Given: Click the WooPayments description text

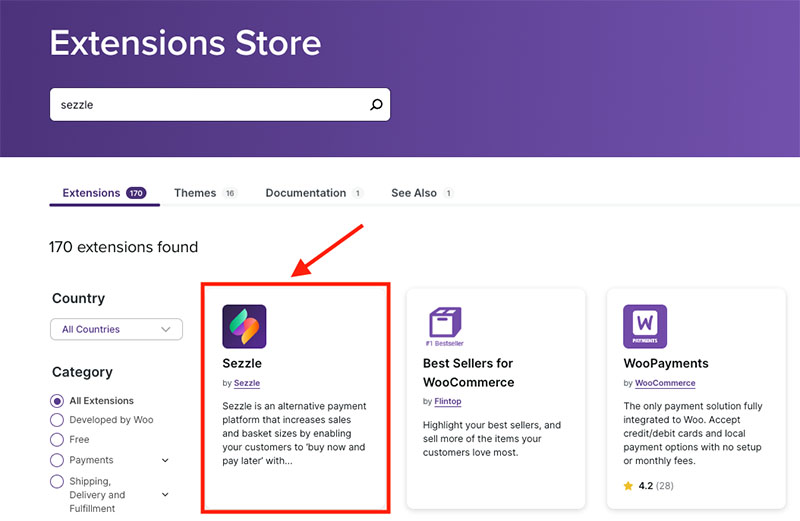Looking at the screenshot, I should click(692, 433).
